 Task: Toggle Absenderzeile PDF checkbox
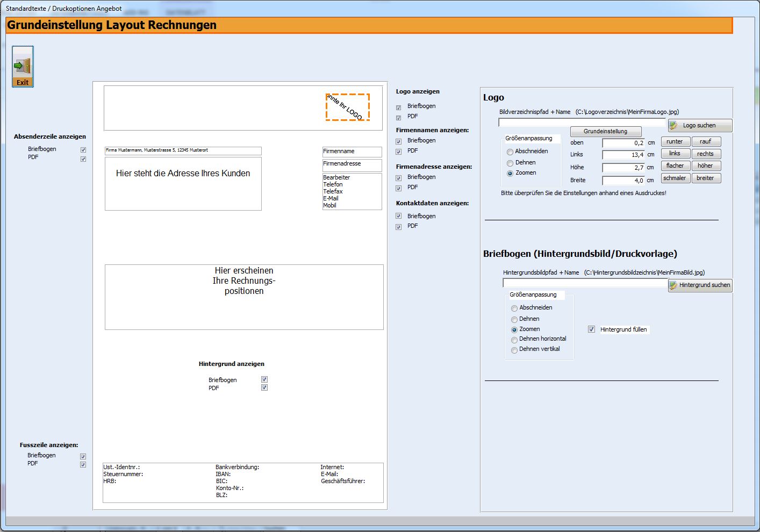(x=83, y=159)
